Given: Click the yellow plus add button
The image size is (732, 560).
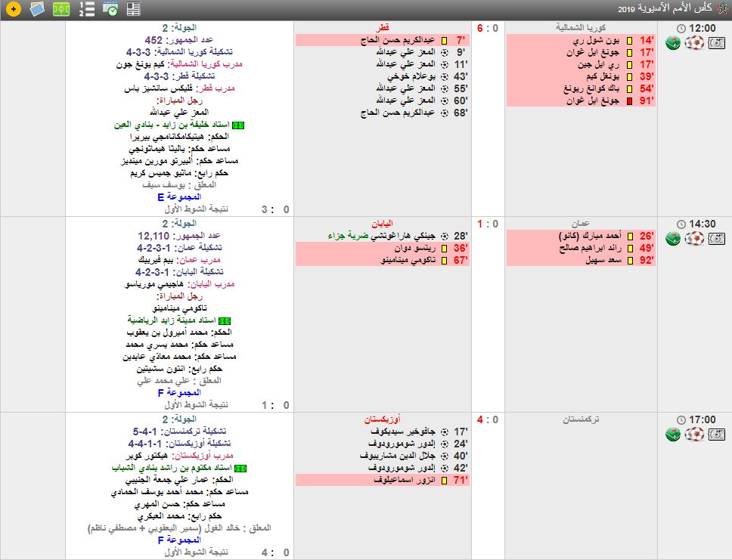Looking at the screenshot, I should [14, 9].
